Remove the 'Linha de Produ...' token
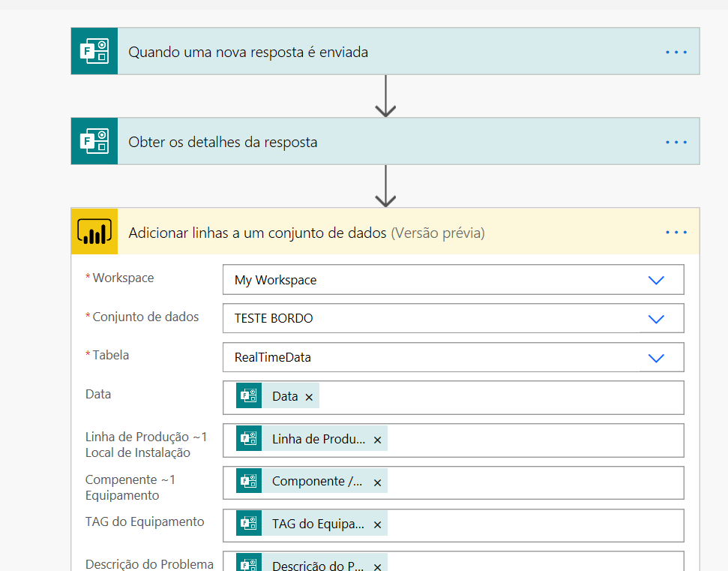Screen dimensions: 728x571 point(377,440)
